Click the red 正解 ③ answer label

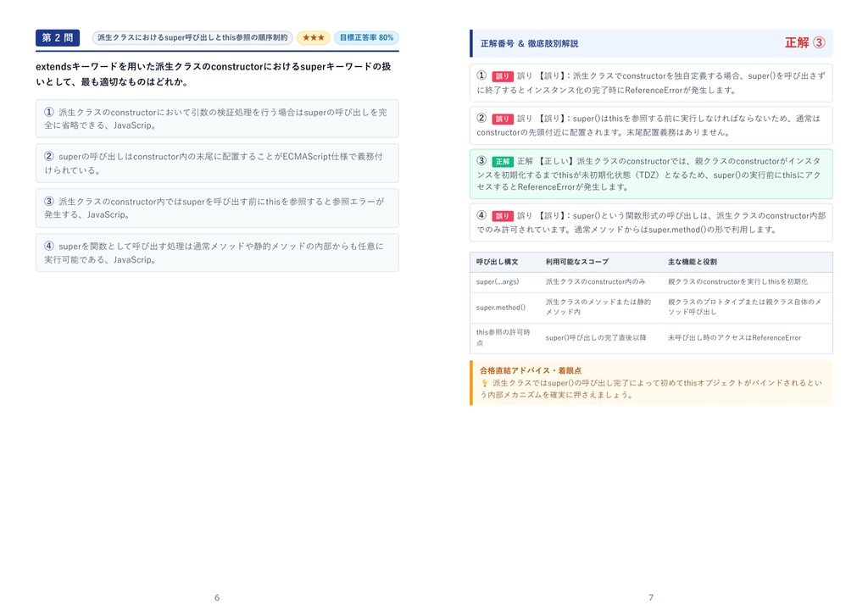(805, 42)
